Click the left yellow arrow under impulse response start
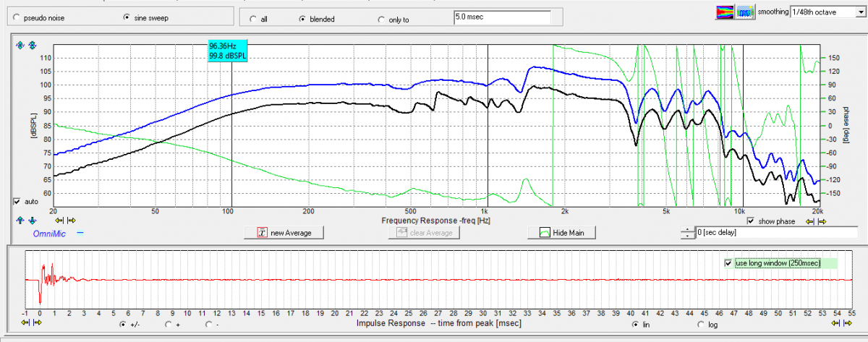 27,322
